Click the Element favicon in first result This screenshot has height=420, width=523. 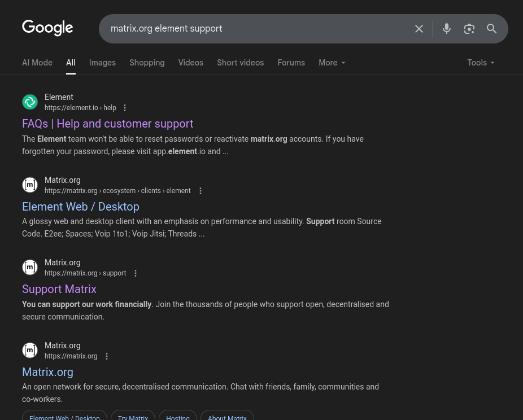pyautogui.click(x=30, y=102)
